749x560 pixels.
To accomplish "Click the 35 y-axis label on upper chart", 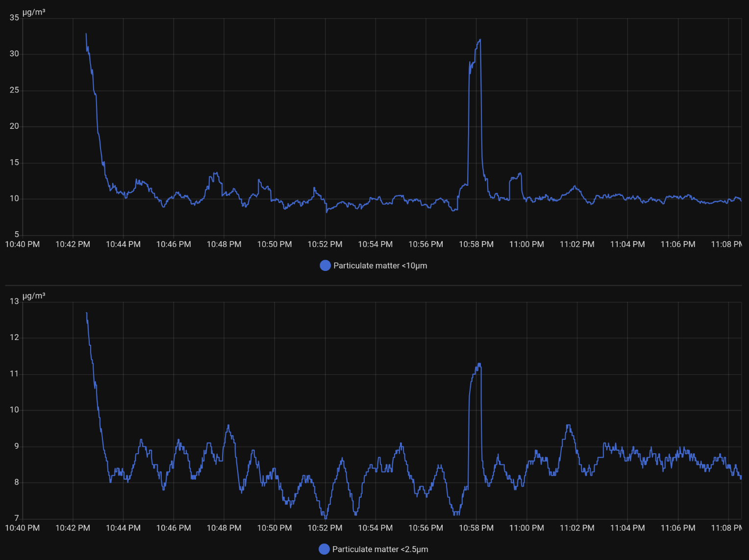I will (x=14, y=18).
